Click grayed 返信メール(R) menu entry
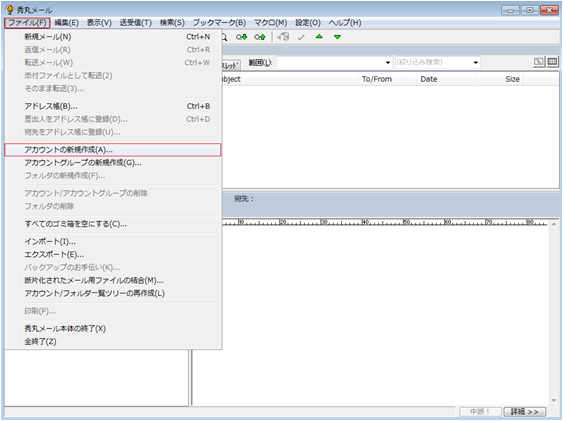This screenshot has height=421, width=563. 113,50
